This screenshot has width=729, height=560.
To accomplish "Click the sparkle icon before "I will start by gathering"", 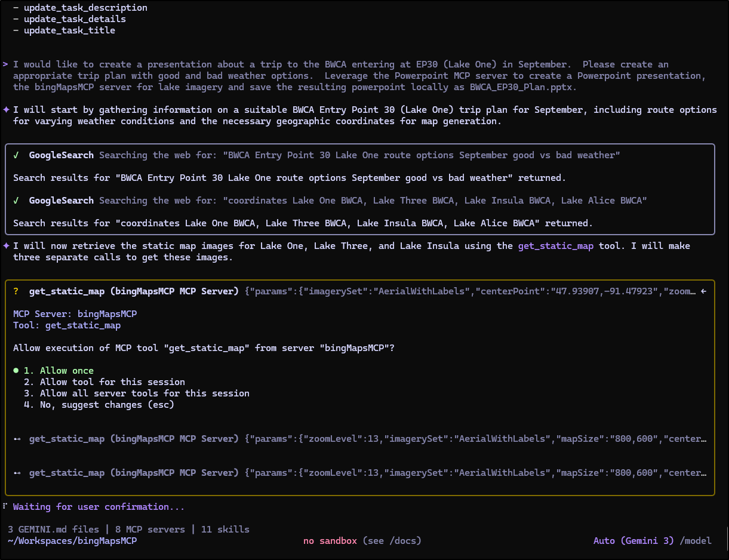I will (6, 110).
